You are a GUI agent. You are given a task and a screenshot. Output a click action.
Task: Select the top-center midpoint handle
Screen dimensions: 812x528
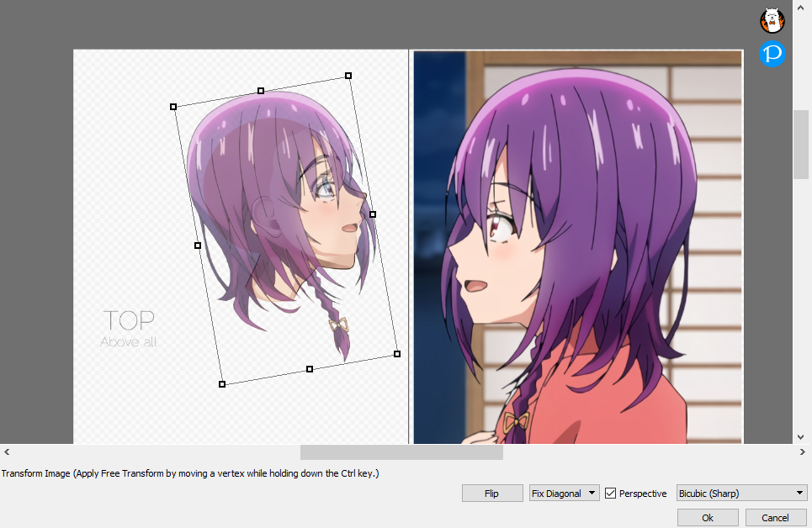click(x=260, y=90)
